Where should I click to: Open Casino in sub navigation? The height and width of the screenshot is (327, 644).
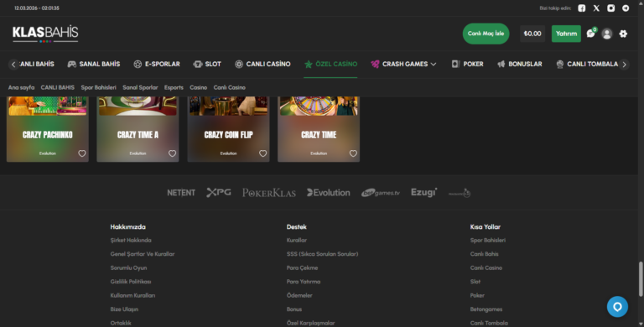(199, 87)
